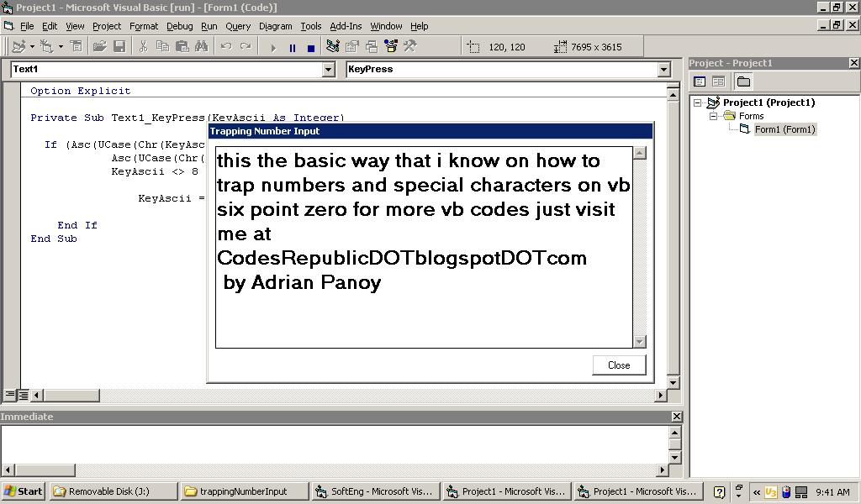This screenshot has width=861, height=504.
Task: Click the code window scroll-right arrow
Action: [660, 395]
